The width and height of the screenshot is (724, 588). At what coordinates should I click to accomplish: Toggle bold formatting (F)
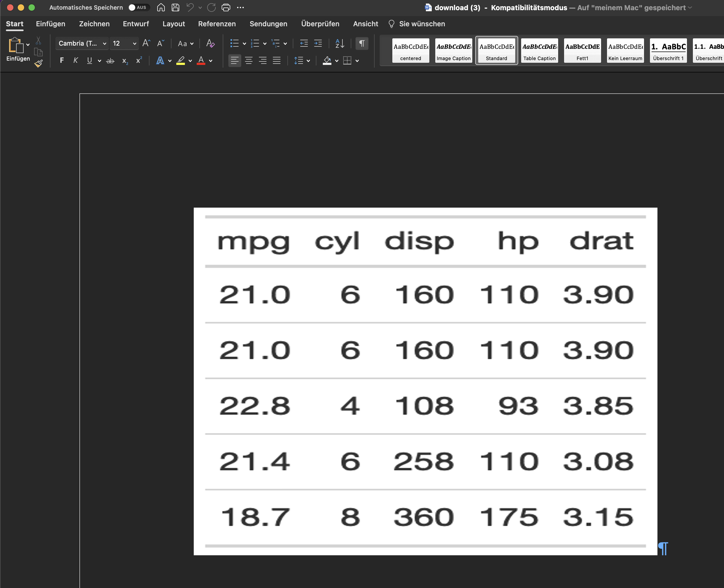click(62, 61)
